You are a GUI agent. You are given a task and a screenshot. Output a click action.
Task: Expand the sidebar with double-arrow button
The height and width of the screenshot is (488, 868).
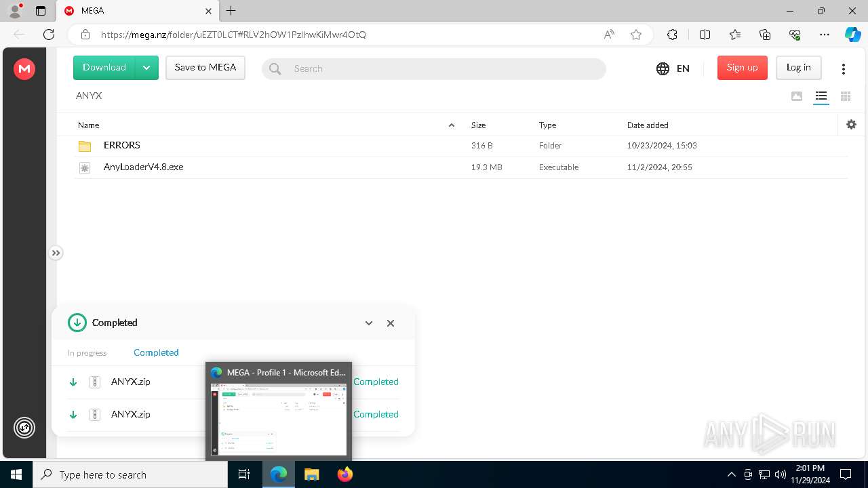pyautogui.click(x=56, y=253)
